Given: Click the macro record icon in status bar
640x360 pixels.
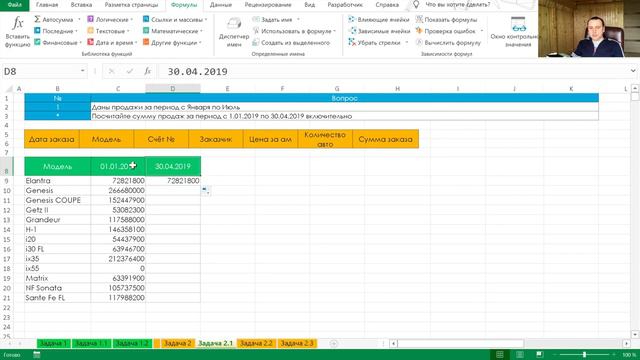Looking at the screenshot, I should pos(37,355).
